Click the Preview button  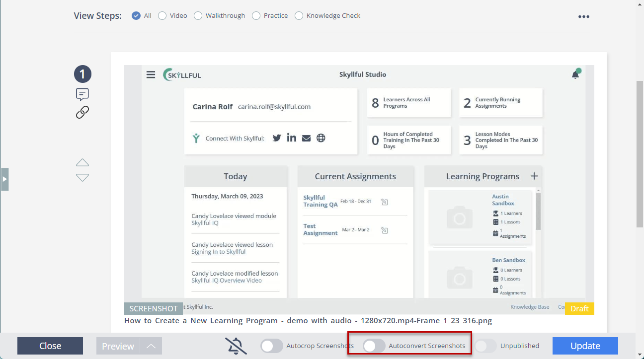[118, 346]
